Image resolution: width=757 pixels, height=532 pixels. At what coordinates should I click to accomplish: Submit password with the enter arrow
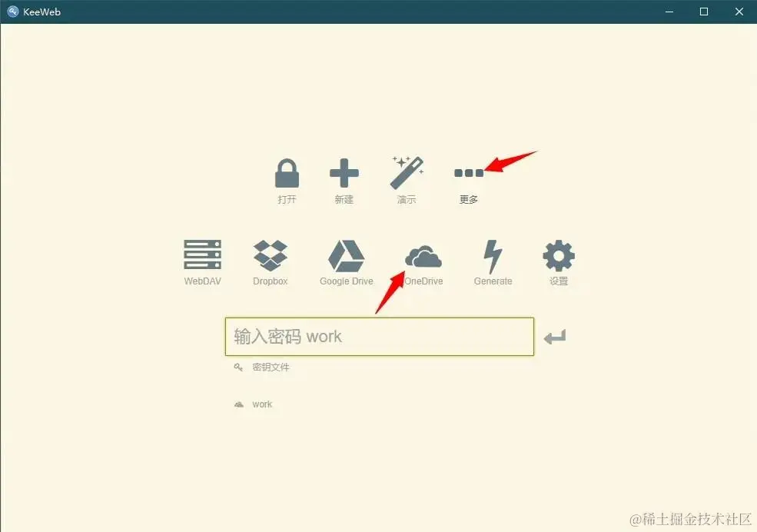pyautogui.click(x=555, y=337)
